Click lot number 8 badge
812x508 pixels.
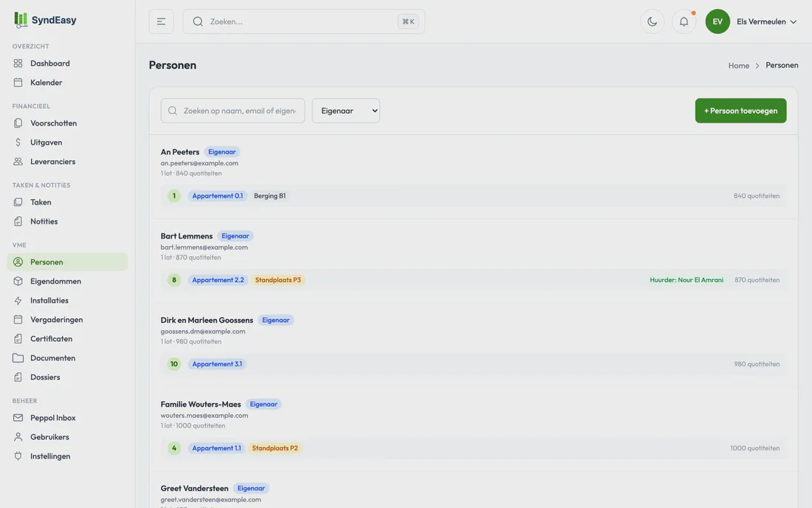[174, 280]
